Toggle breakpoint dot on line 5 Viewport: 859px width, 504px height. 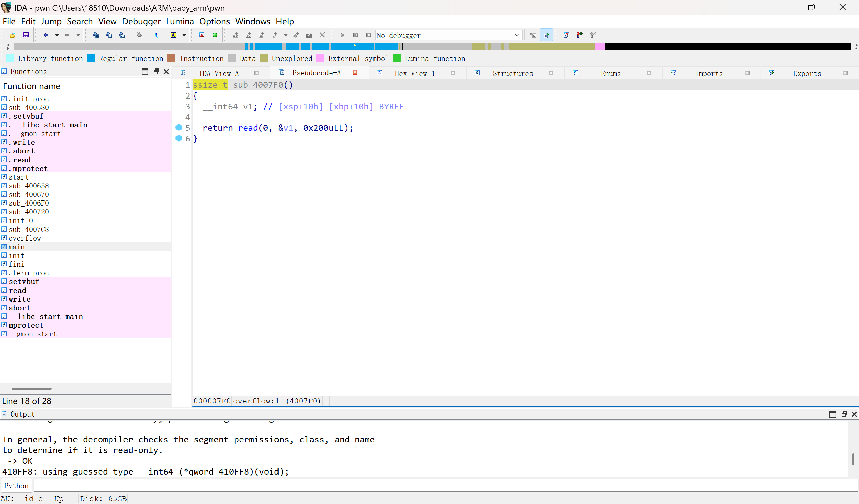pos(179,128)
